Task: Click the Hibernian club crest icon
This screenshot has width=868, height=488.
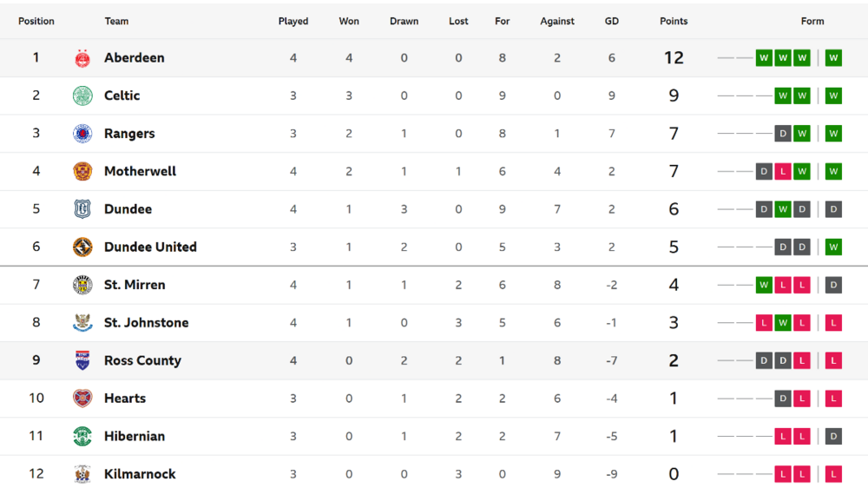Action: point(82,436)
